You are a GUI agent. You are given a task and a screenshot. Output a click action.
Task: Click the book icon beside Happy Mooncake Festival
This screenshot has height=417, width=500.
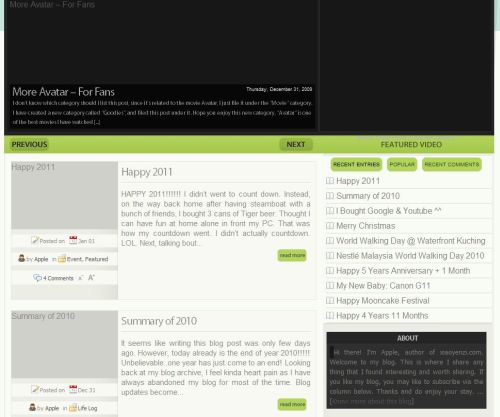[x=330, y=300]
